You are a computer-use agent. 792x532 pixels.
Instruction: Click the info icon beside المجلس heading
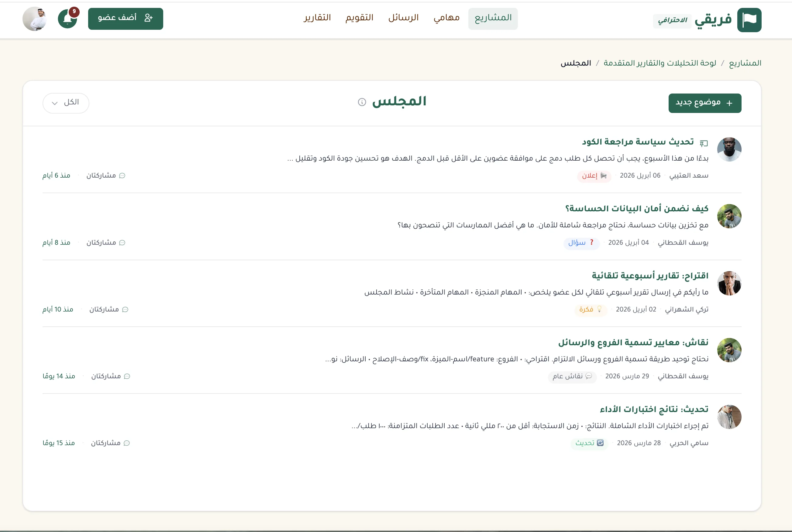362,102
